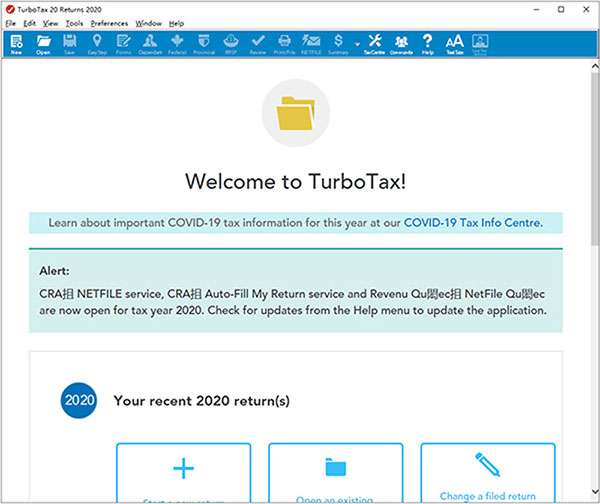
Task: Select the EasyStep pin icon
Action: tap(97, 44)
